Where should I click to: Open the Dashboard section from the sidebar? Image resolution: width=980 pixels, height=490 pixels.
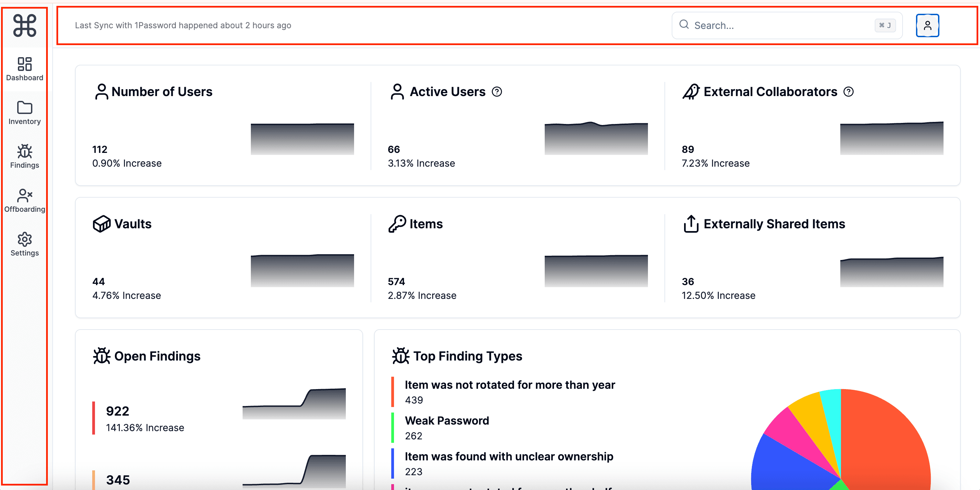[x=25, y=69]
